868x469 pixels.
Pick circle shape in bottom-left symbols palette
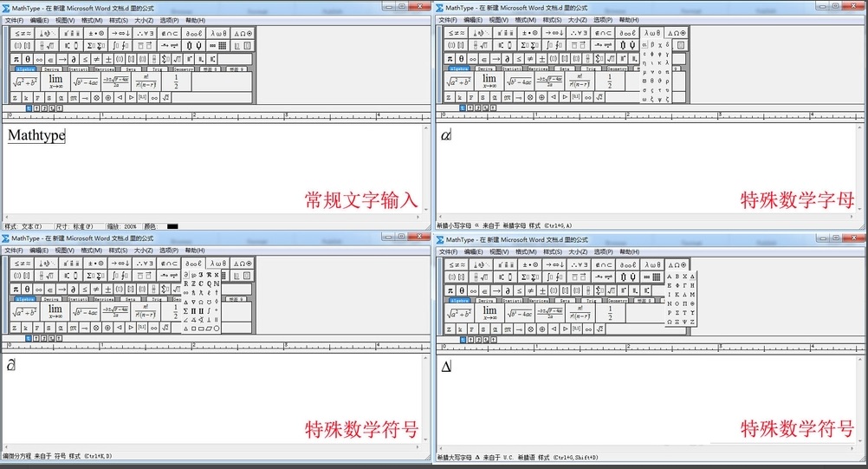(x=217, y=329)
